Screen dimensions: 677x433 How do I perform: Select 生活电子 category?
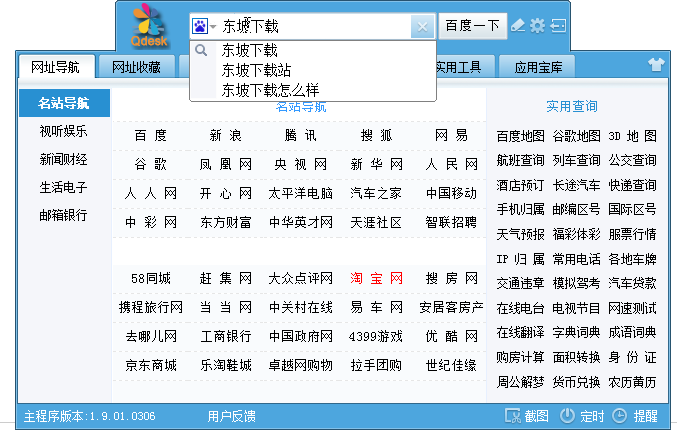63,187
